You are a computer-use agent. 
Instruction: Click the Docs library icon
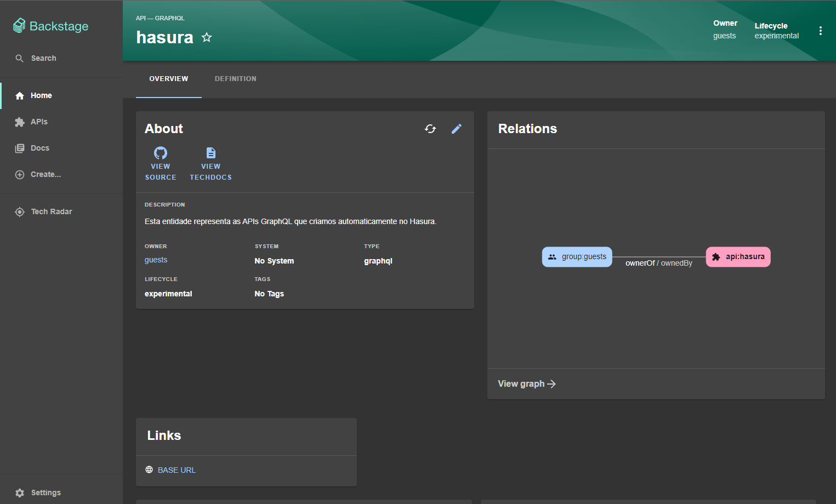[20, 148]
